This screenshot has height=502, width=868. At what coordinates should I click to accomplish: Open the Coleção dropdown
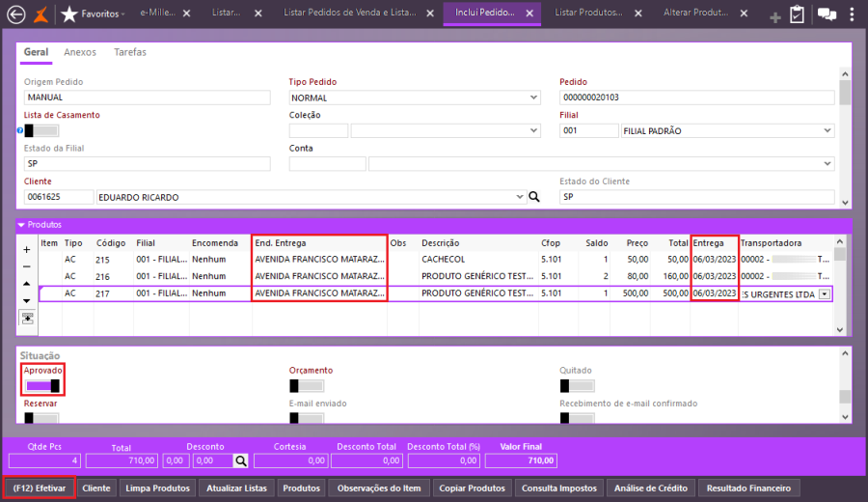coord(533,130)
